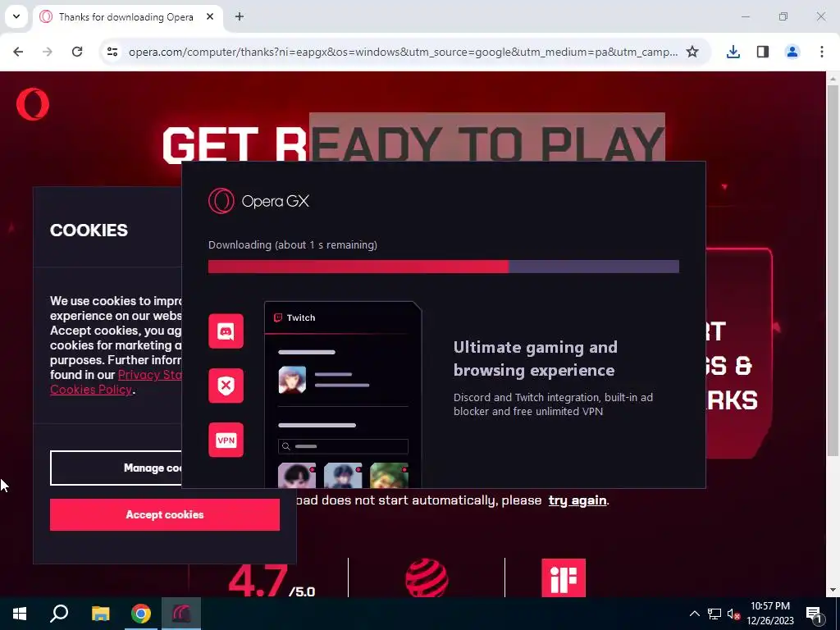Open Windows taskbar search

[59, 614]
